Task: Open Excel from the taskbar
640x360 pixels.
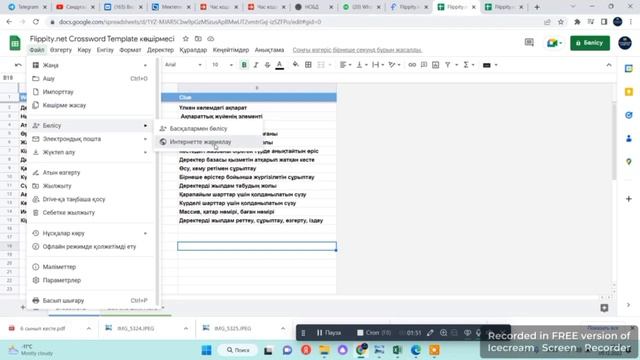Action: 397,350
